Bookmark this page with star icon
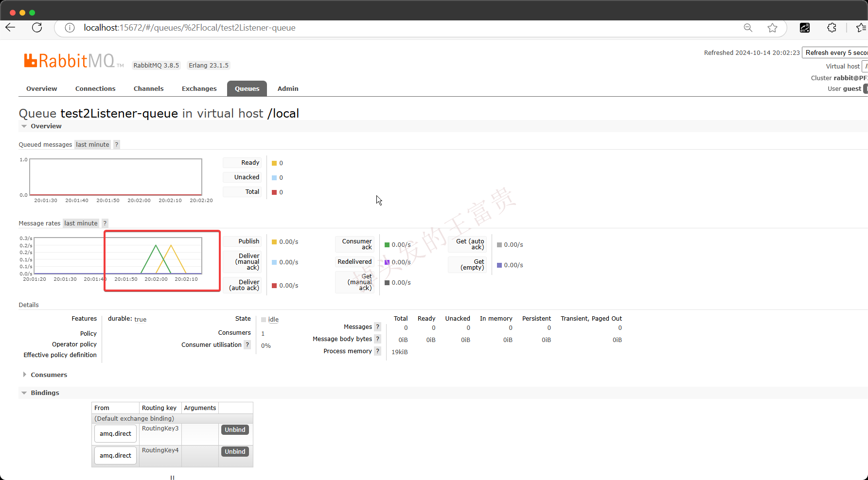The width and height of the screenshot is (868, 480). point(772,28)
